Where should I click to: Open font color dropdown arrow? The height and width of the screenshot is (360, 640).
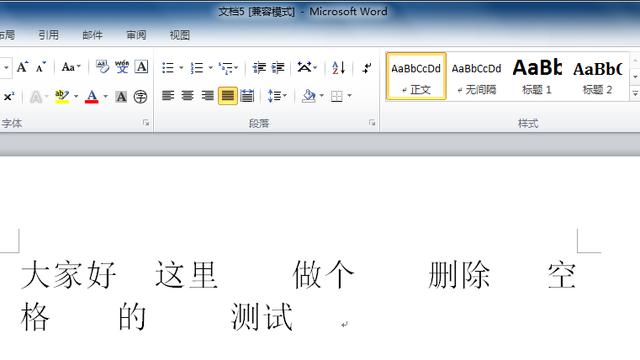[x=106, y=97]
